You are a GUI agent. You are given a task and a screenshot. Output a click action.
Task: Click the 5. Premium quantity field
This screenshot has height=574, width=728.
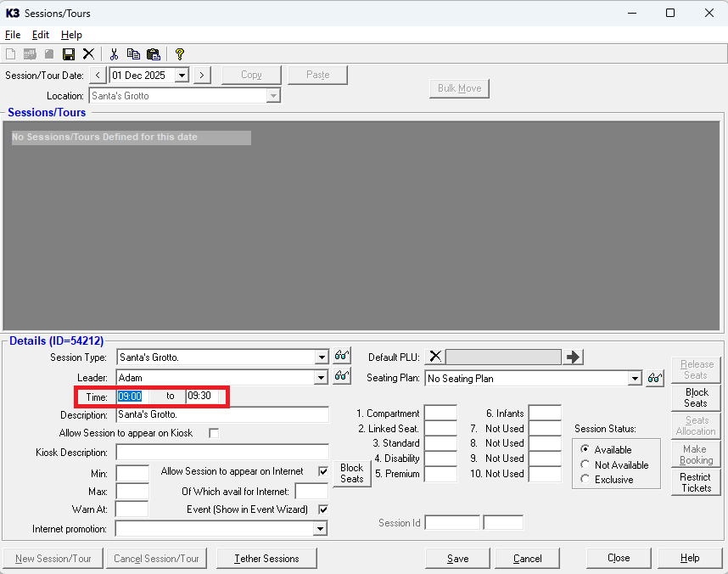click(440, 474)
